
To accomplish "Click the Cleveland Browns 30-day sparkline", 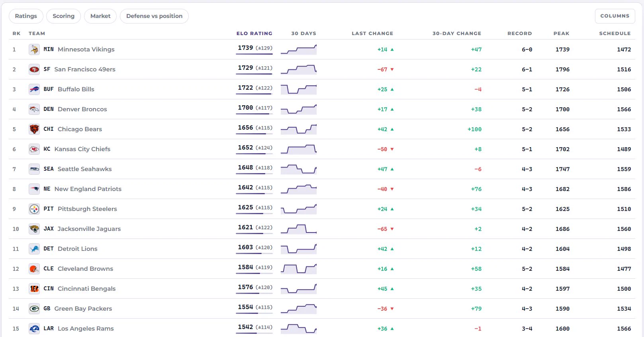I will tap(299, 269).
